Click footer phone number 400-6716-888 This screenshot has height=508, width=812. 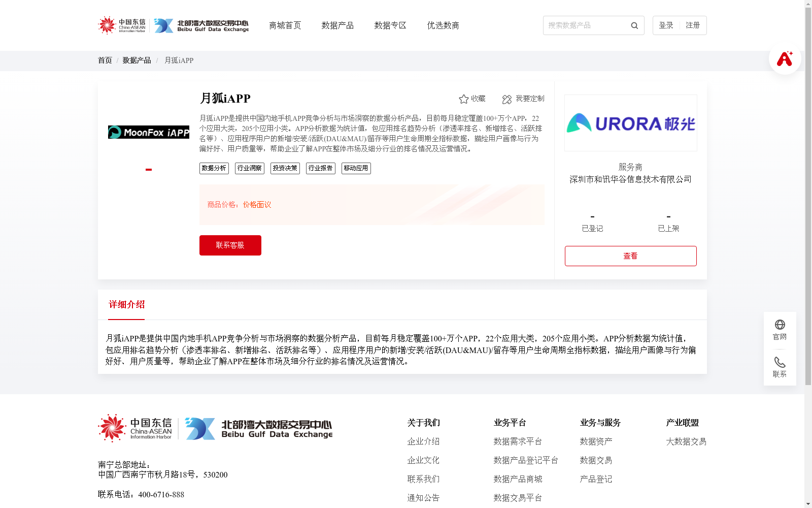pyautogui.click(x=161, y=495)
